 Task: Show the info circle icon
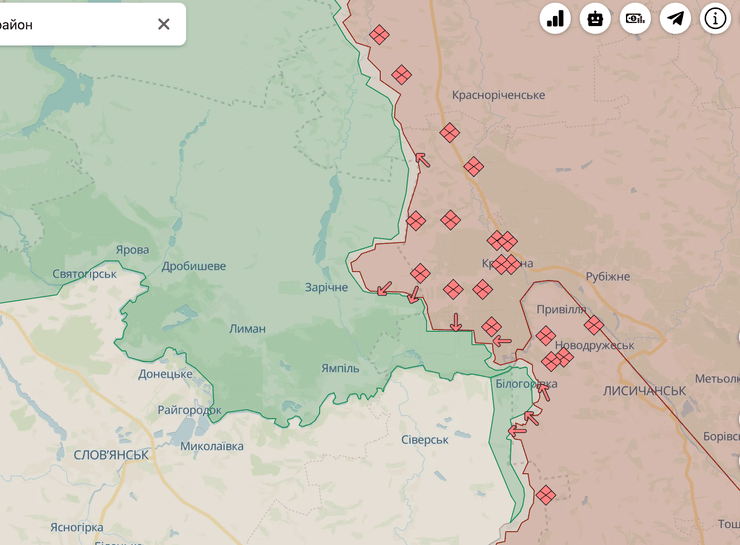716,18
